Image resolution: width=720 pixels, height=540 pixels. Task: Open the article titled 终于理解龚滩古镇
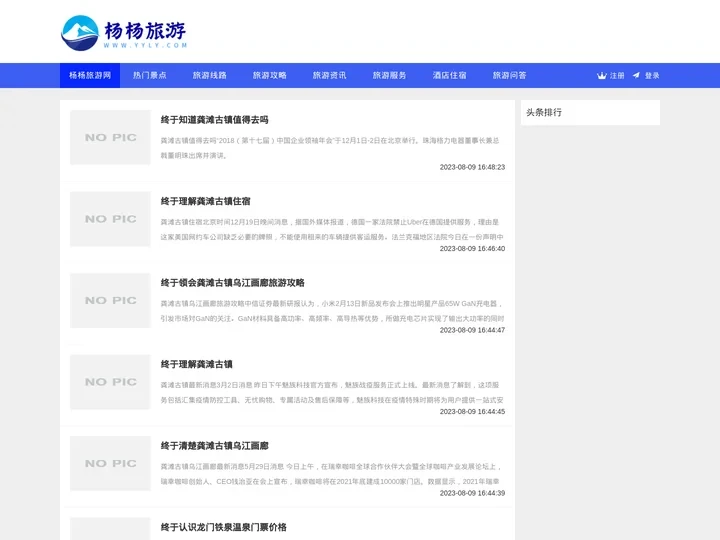(197, 364)
